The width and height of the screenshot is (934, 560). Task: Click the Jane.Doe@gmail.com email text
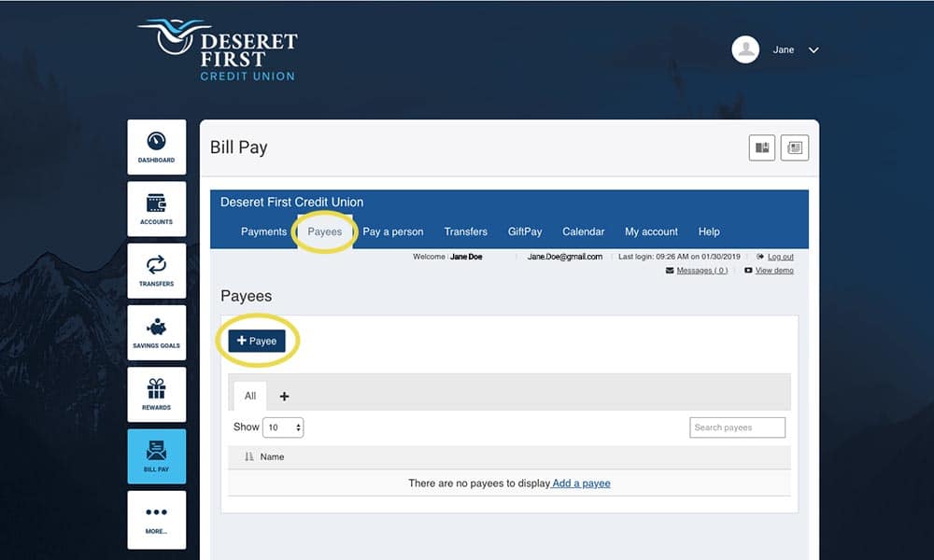565,257
